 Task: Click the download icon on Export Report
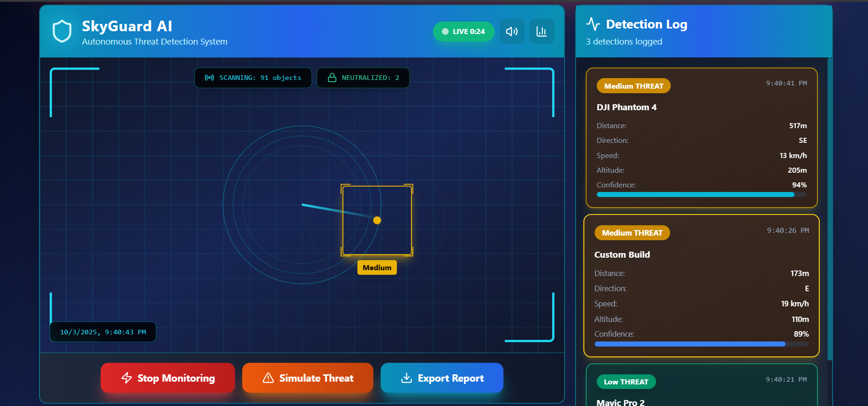[x=406, y=378]
